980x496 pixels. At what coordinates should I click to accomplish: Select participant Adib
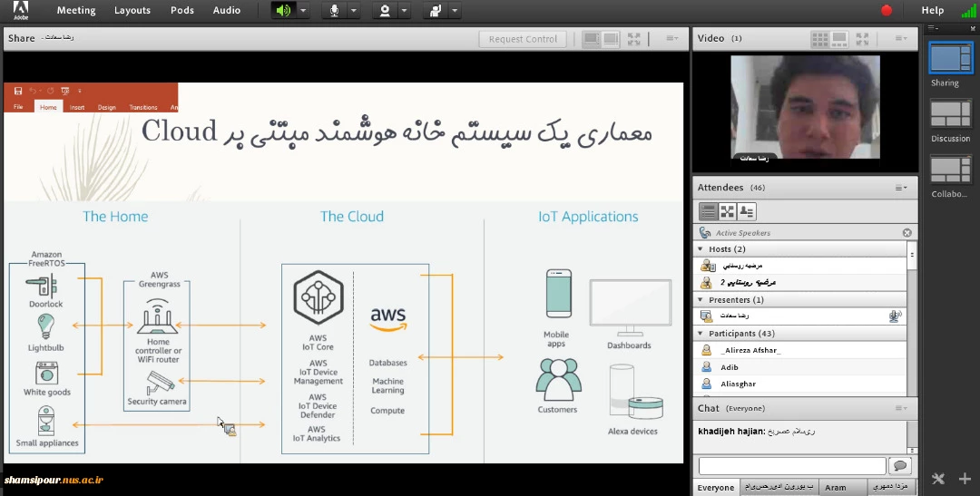pos(800,367)
